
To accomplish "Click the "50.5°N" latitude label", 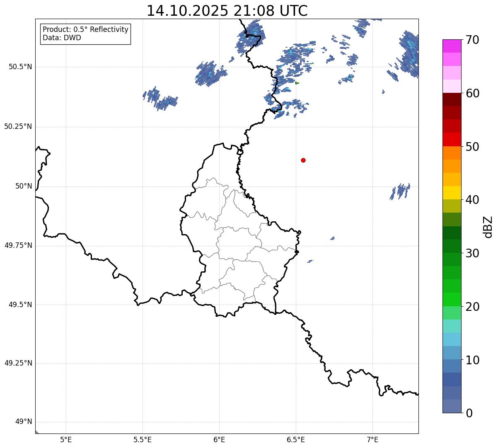I will [x=20, y=67].
